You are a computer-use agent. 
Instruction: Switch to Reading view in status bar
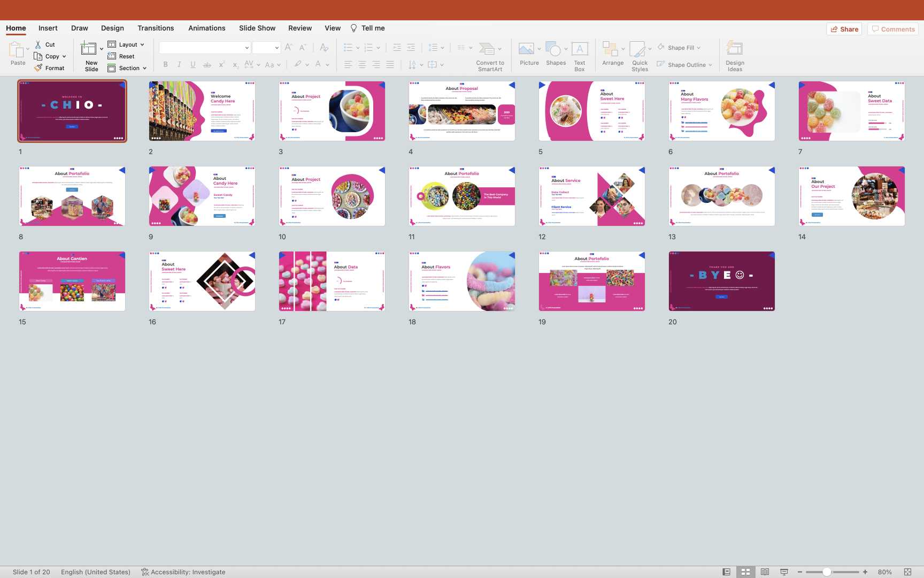(x=765, y=572)
